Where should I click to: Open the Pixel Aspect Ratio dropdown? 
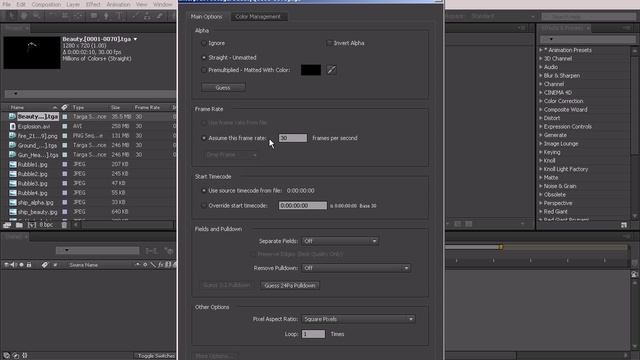(358, 319)
